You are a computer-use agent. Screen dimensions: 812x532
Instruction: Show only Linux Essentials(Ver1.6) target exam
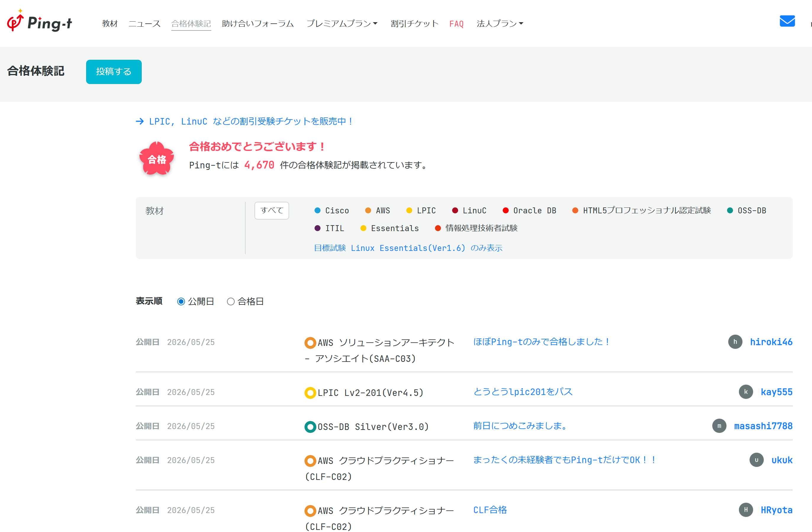tap(408, 248)
